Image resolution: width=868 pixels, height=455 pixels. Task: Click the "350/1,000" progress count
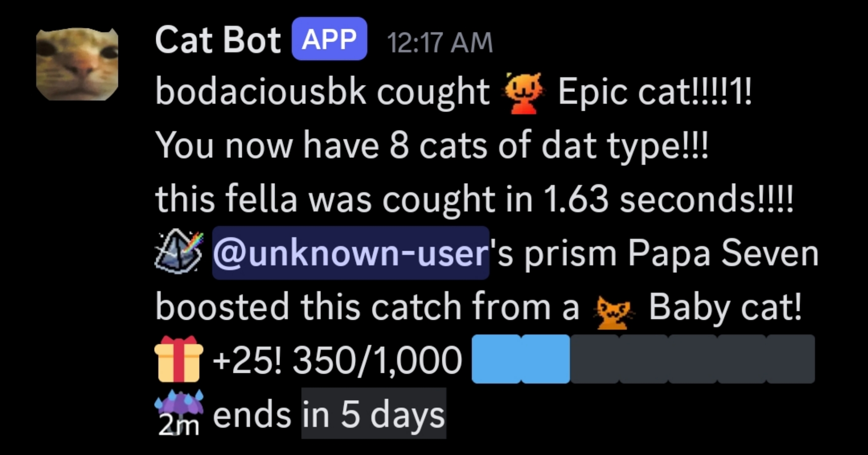pyautogui.click(x=377, y=360)
